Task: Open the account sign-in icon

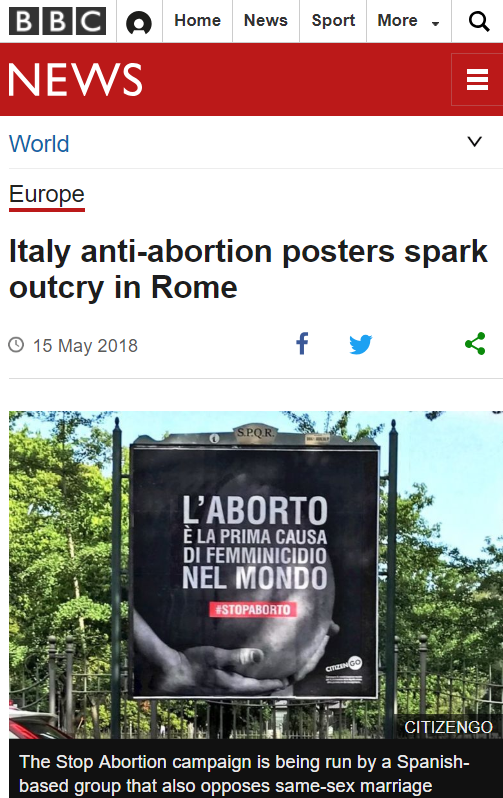Action: [x=139, y=22]
